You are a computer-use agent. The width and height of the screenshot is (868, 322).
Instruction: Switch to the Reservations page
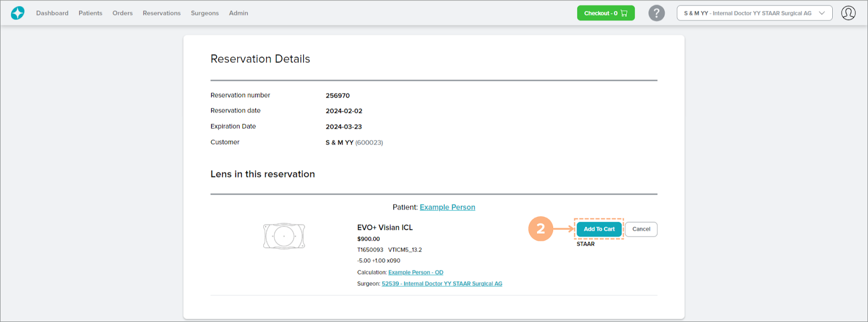(161, 13)
